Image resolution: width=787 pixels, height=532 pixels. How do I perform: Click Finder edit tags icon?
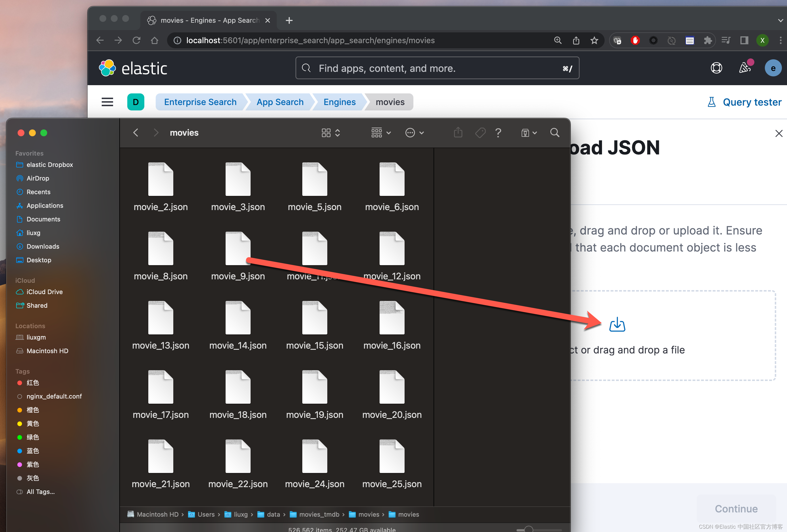pyautogui.click(x=480, y=132)
